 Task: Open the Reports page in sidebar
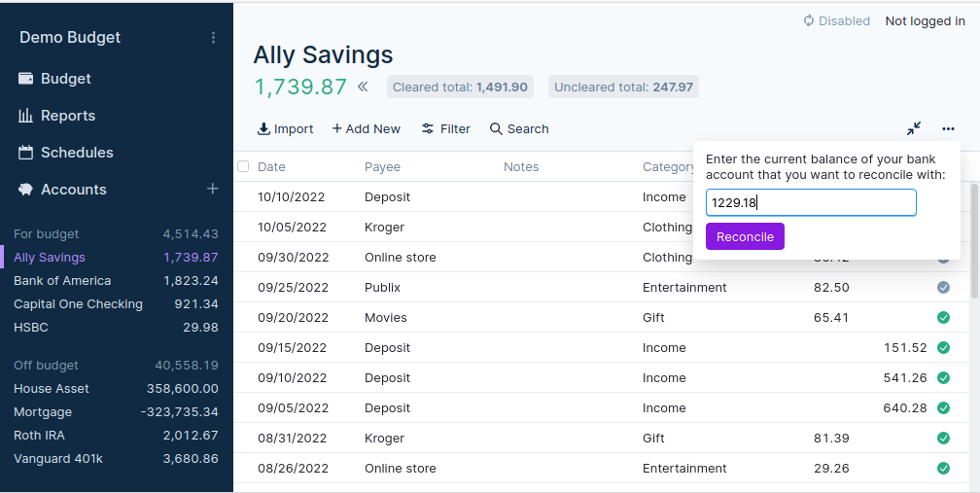67,116
